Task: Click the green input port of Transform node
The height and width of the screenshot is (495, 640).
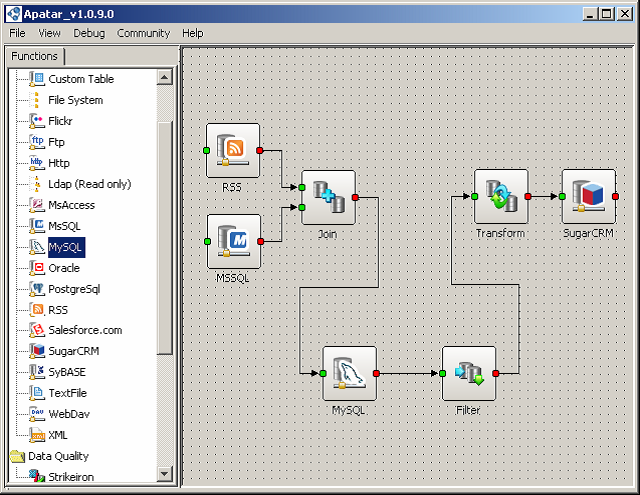Action: tap(474, 197)
